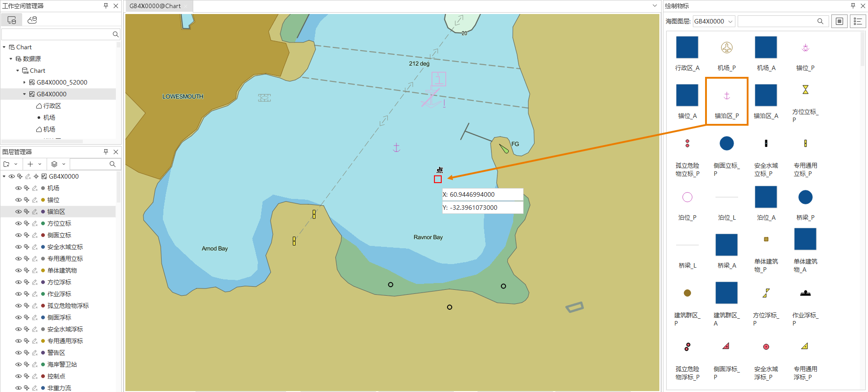
Task: Open the add layer plus dropdown
Action: (34, 164)
